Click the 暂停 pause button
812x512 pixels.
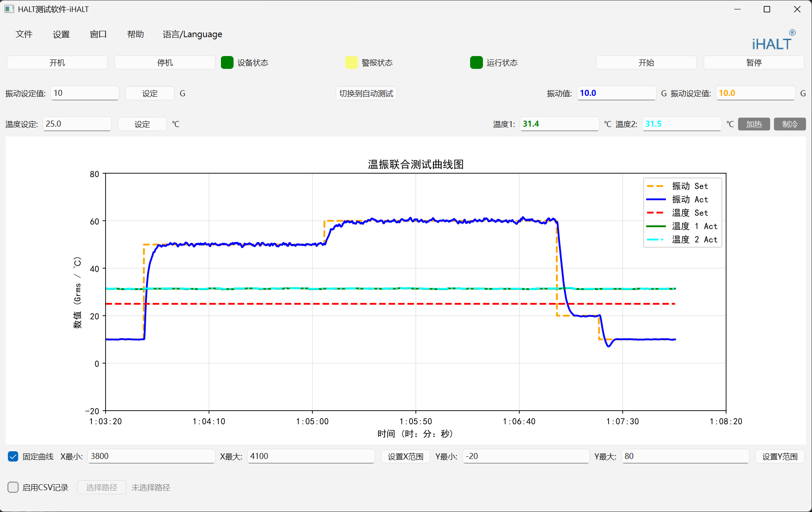(754, 62)
